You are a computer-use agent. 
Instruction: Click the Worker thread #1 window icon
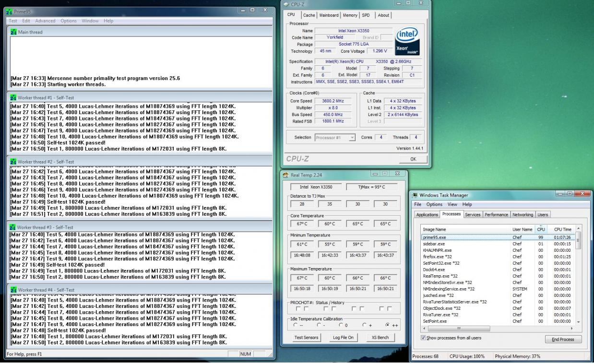13,97
